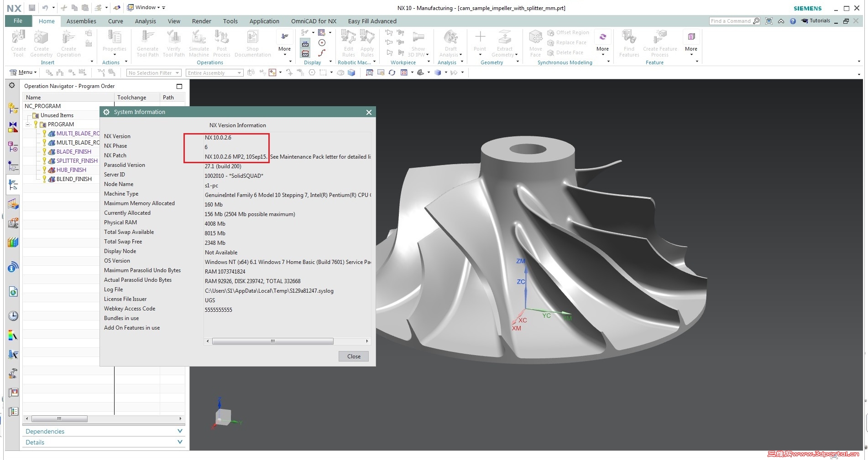
Task: Open the Entire Assembly scope dropdown
Action: point(214,73)
